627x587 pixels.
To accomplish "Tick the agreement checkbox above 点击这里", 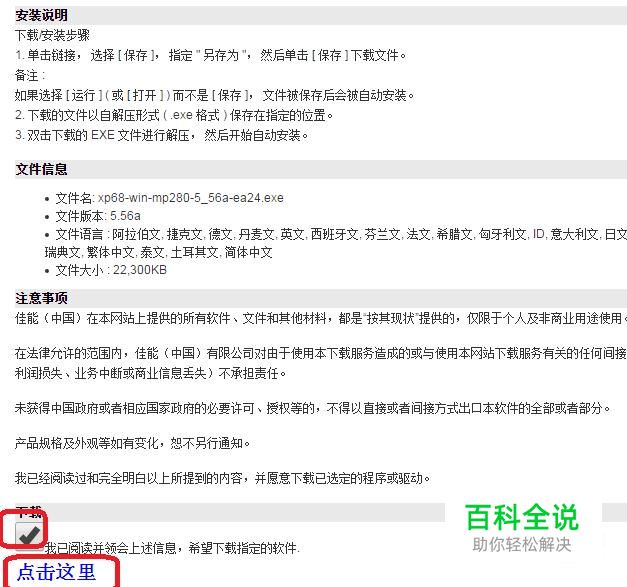I will point(28,535).
